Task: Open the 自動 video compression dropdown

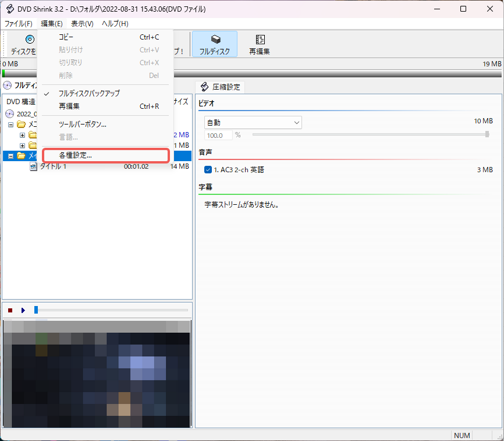Action: click(297, 122)
